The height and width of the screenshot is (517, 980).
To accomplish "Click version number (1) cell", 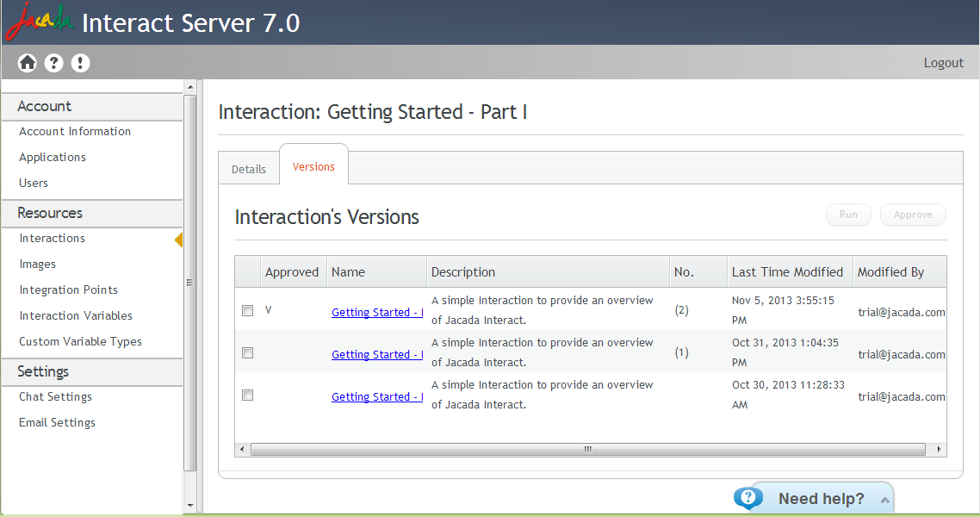I will [x=681, y=352].
